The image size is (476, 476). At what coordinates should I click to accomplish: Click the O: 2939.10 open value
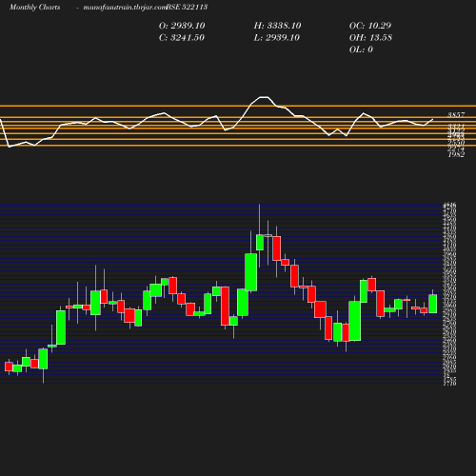182,26
